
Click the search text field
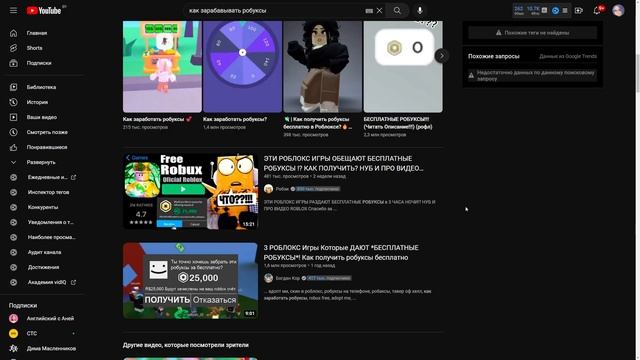(x=273, y=11)
